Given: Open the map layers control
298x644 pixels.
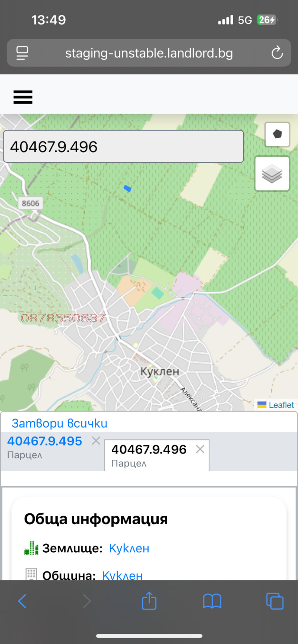Looking at the screenshot, I should point(272,173).
